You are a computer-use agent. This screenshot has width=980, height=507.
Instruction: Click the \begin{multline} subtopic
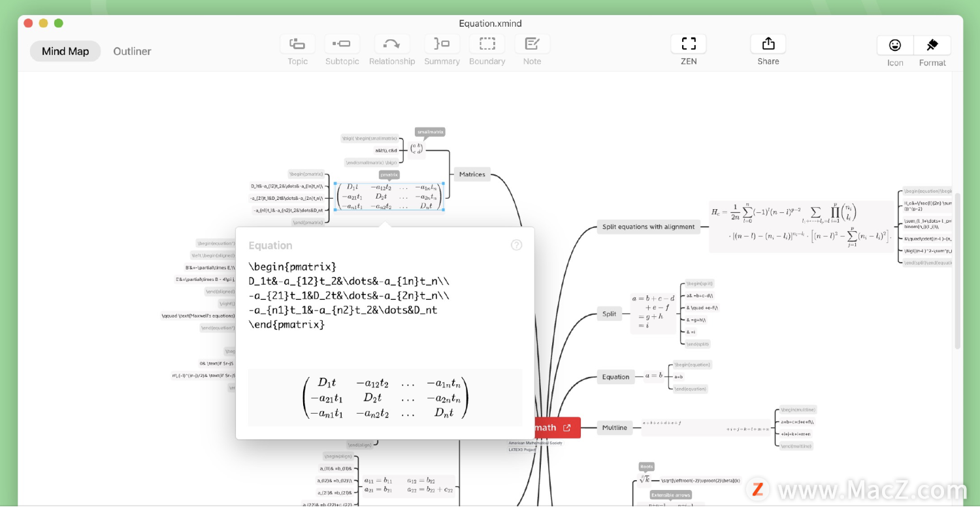pyautogui.click(x=798, y=410)
